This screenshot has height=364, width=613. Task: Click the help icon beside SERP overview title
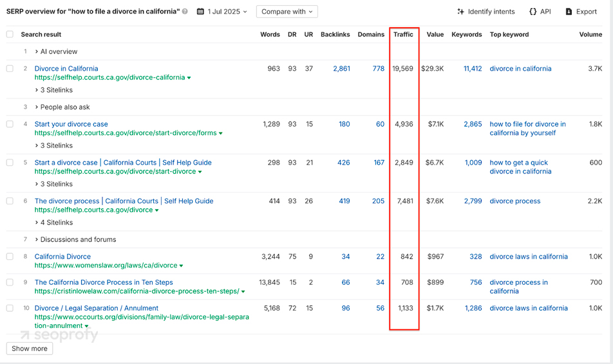pyautogui.click(x=185, y=12)
